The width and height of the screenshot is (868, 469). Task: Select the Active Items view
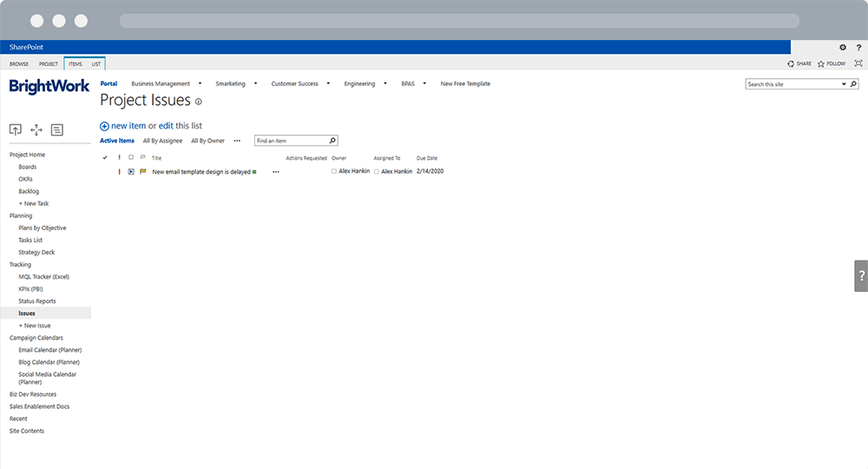117,141
